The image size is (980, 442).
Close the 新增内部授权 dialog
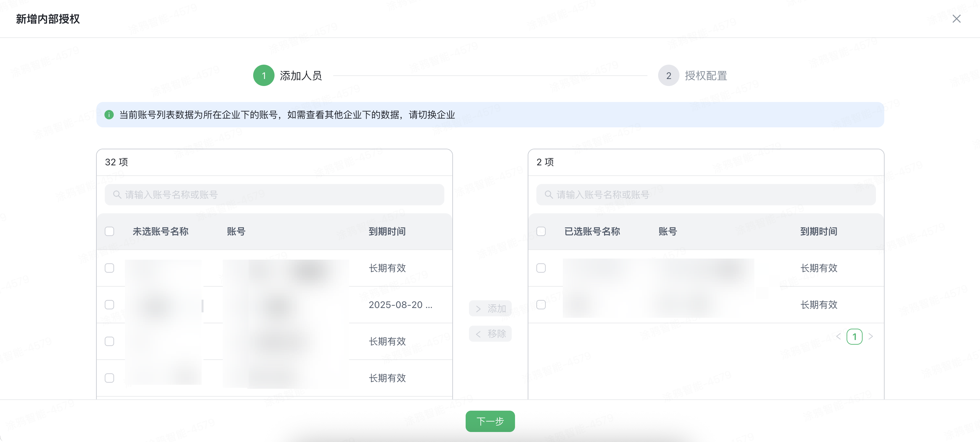coord(957,19)
